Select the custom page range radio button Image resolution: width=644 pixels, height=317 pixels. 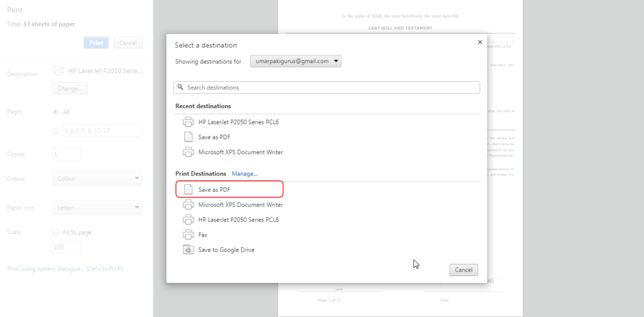(x=55, y=131)
